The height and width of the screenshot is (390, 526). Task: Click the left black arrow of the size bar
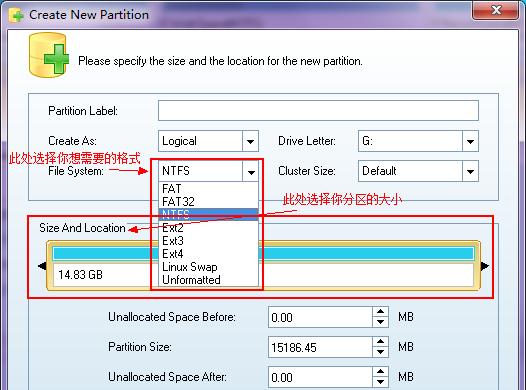pyautogui.click(x=42, y=266)
